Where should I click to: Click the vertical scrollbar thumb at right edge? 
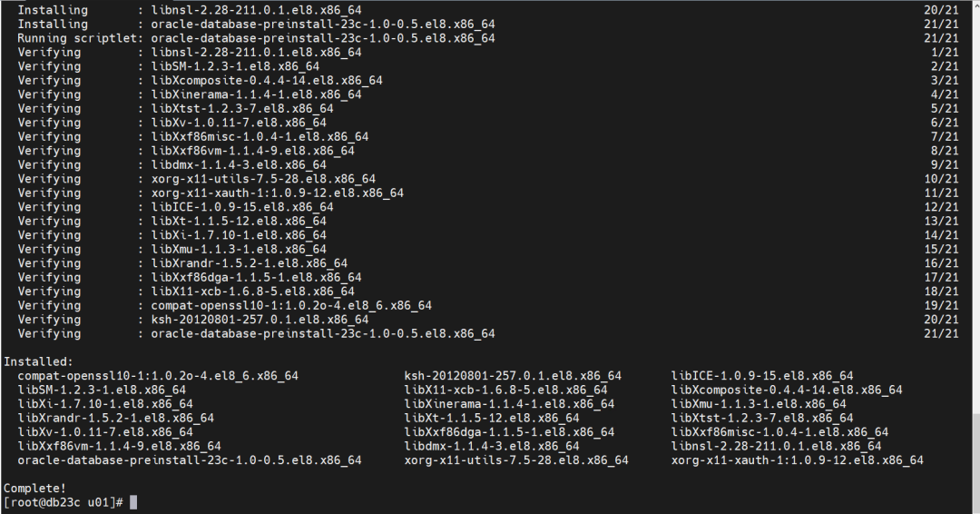point(975,463)
